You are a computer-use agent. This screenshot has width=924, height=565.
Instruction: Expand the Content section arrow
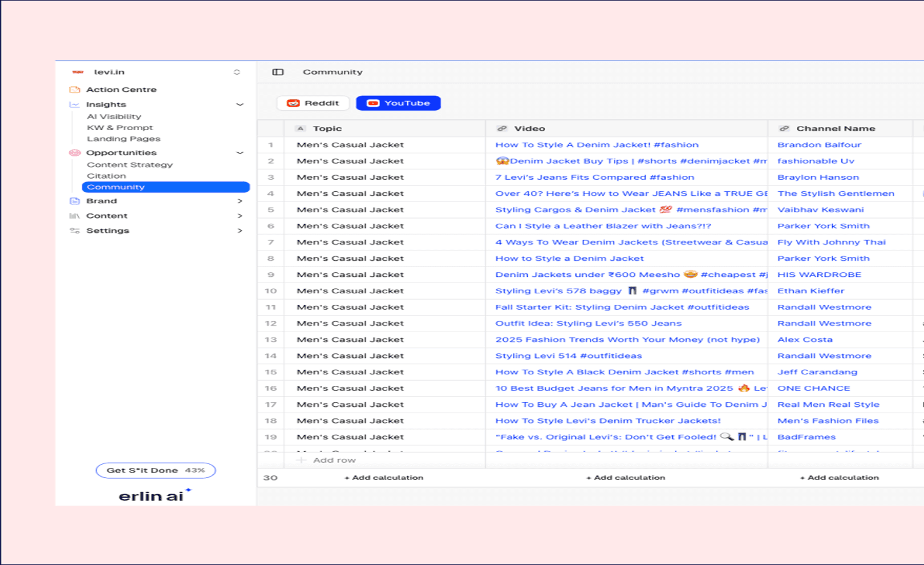point(240,216)
